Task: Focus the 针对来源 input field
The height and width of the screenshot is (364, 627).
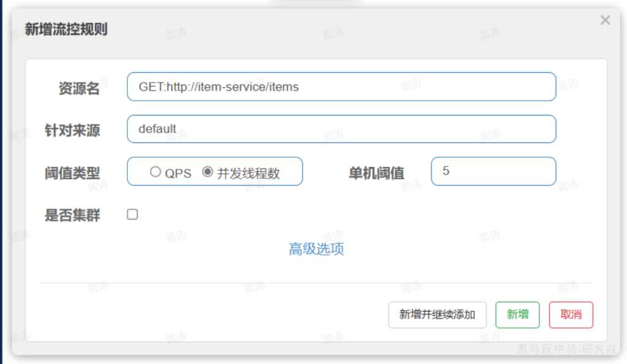Action: click(x=341, y=129)
